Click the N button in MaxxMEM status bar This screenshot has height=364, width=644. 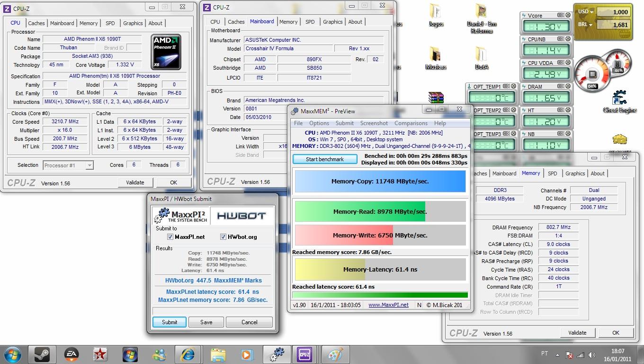click(x=419, y=305)
